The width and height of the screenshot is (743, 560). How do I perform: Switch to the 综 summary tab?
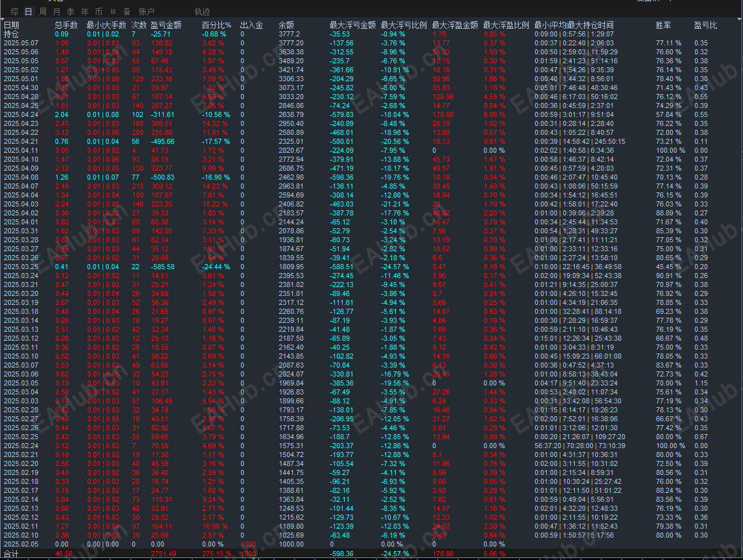pyautogui.click(x=14, y=12)
